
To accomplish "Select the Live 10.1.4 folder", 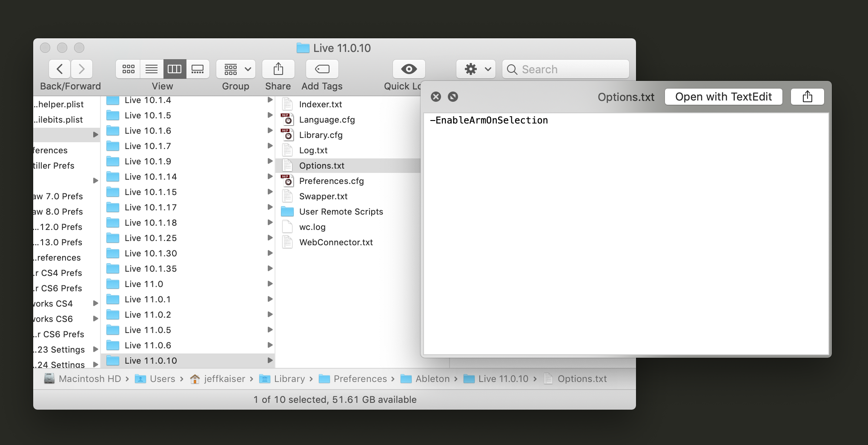I will pos(188,100).
